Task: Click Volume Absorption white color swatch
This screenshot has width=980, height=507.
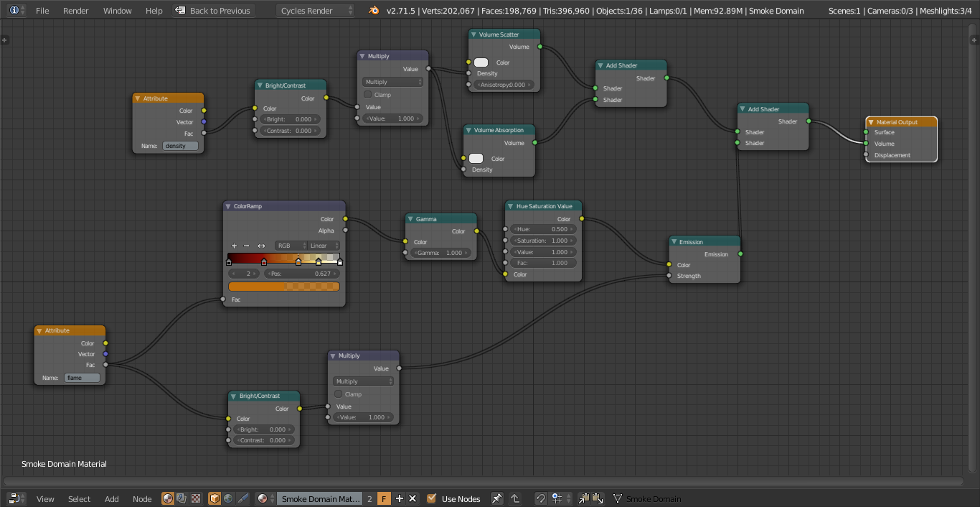Action: point(476,158)
